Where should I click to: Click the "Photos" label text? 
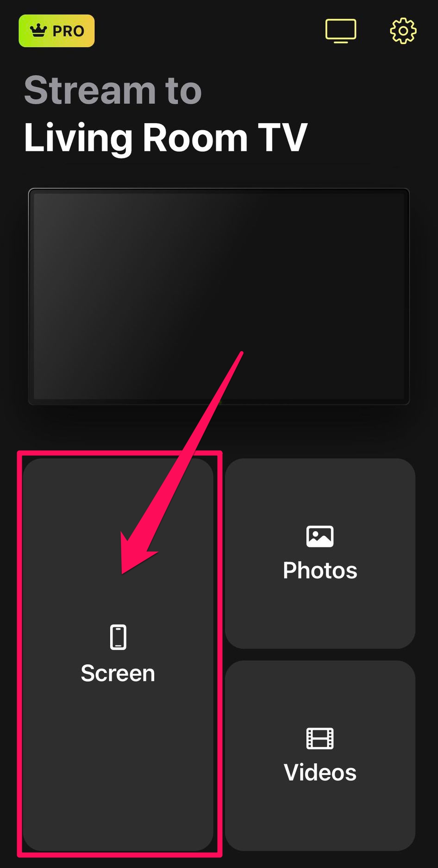(x=320, y=570)
